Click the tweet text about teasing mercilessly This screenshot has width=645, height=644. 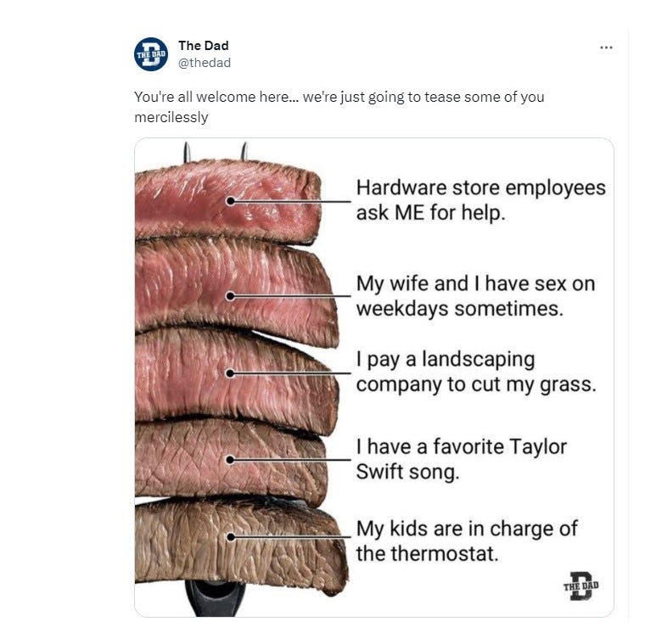point(339,107)
